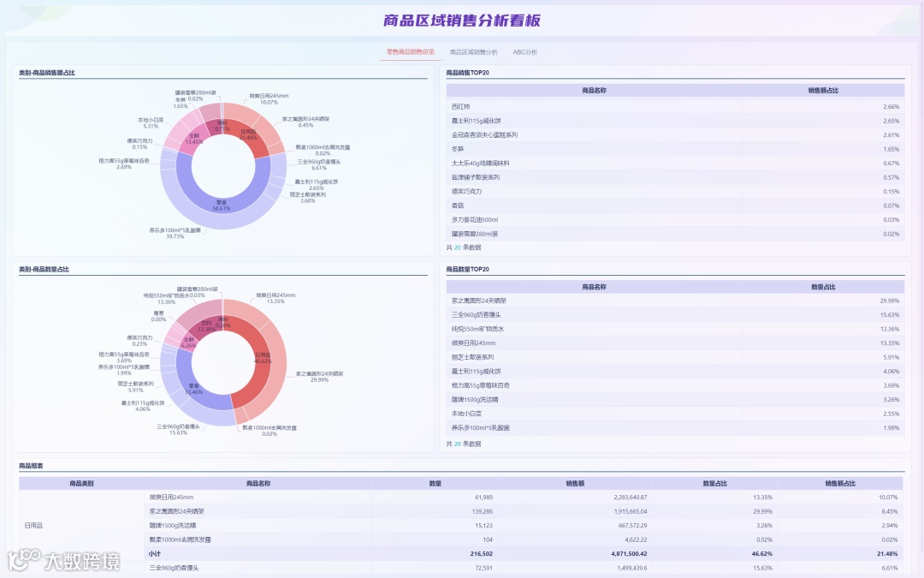Click 养乐多100ml*5乳酸菌 39.73% chart label
This screenshot has height=578, width=924.
175,233
